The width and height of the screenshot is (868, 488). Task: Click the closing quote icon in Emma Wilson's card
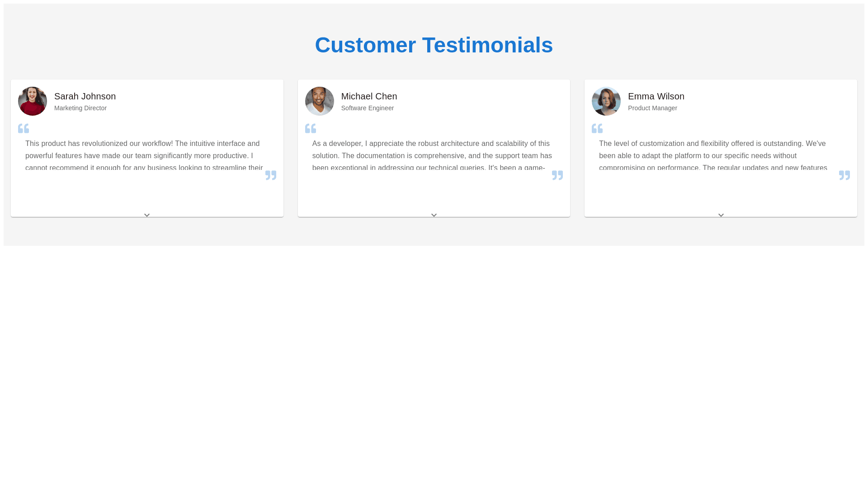[x=844, y=175]
